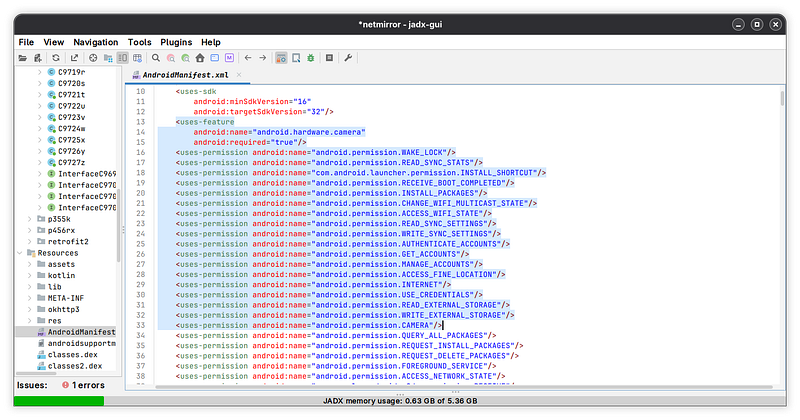The image size is (800, 420).
Task: Click the table view toolbar icon
Action: [137, 58]
